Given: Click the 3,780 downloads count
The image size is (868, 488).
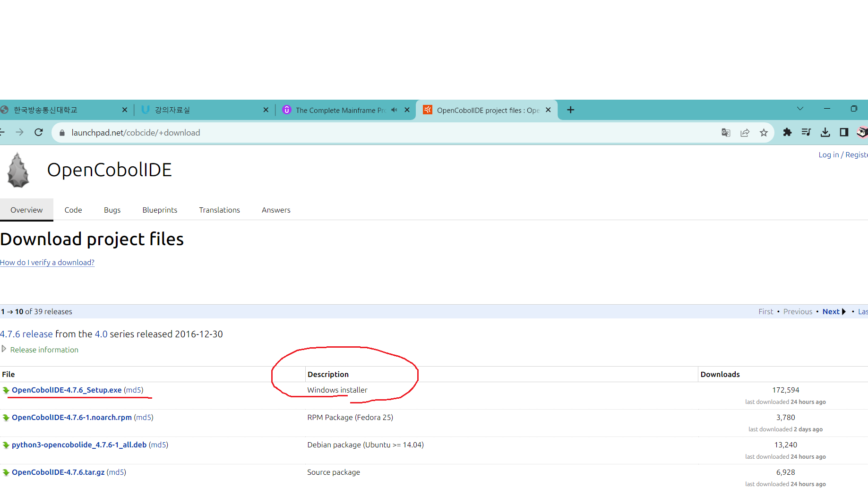Looking at the screenshot, I should pos(786,417).
